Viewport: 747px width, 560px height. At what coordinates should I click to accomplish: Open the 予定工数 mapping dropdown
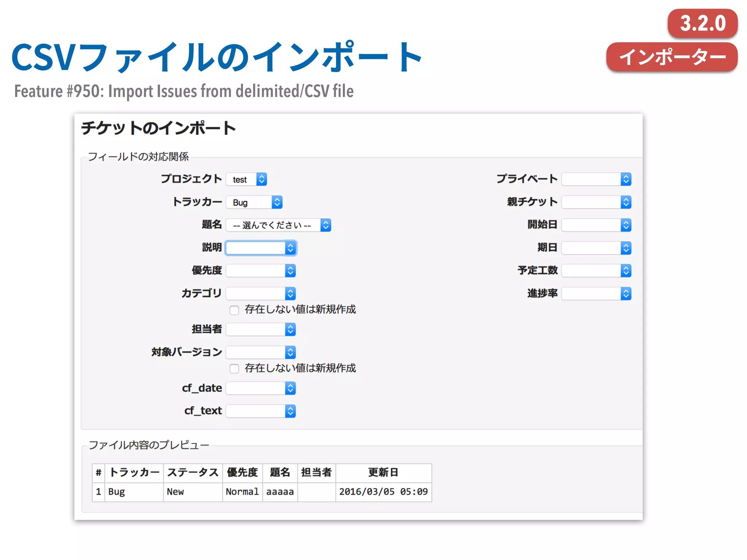(x=596, y=271)
